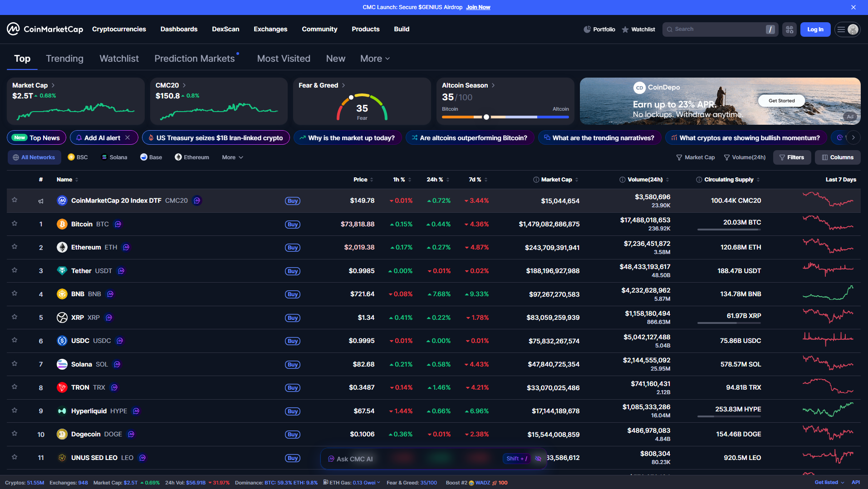
Task: Open the Cryptocurrencies menu
Action: tap(119, 29)
